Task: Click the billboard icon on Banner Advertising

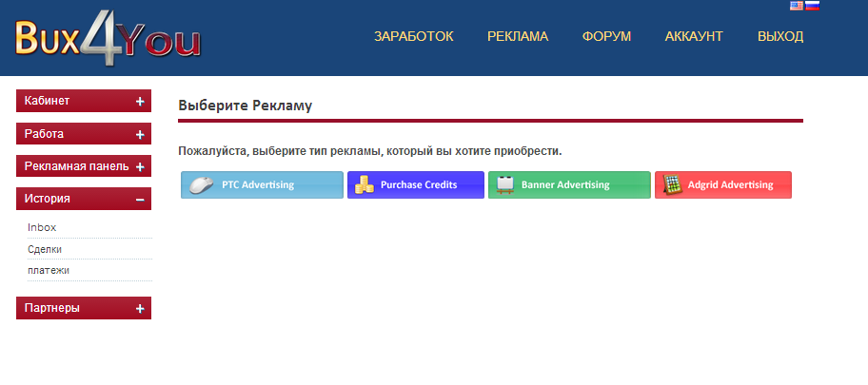Action: pos(504,184)
